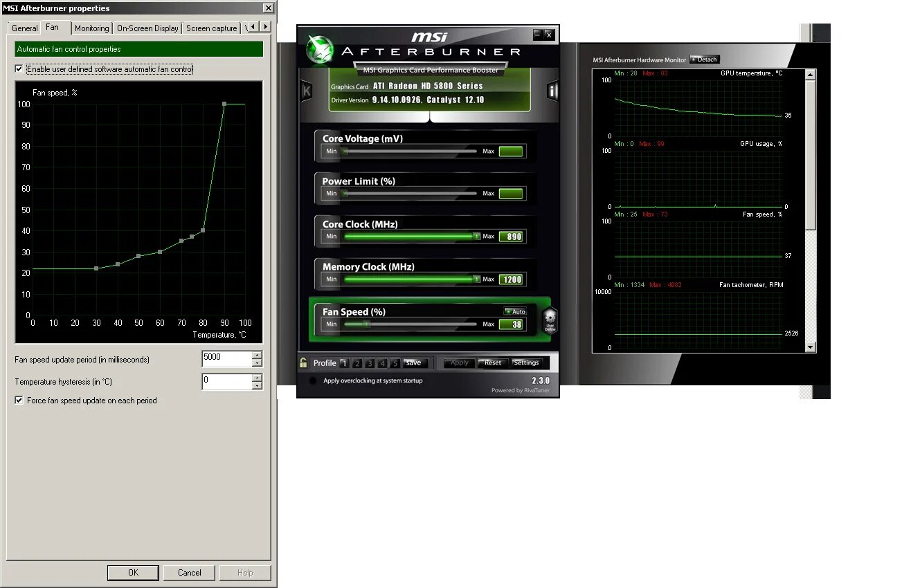This screenshot has width=911, height=588.
Task: Click the Core Voltage value box
Action: 511,151
